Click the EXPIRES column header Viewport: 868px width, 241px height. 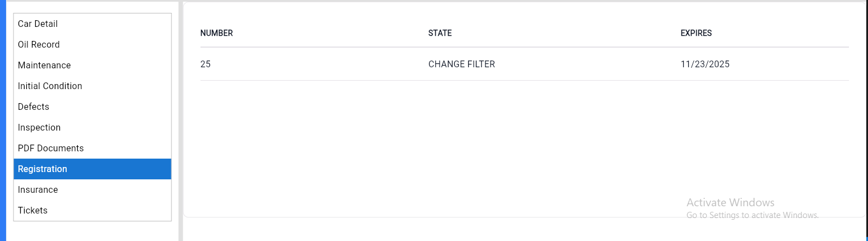pyautogui.click(x=696, y=34)
